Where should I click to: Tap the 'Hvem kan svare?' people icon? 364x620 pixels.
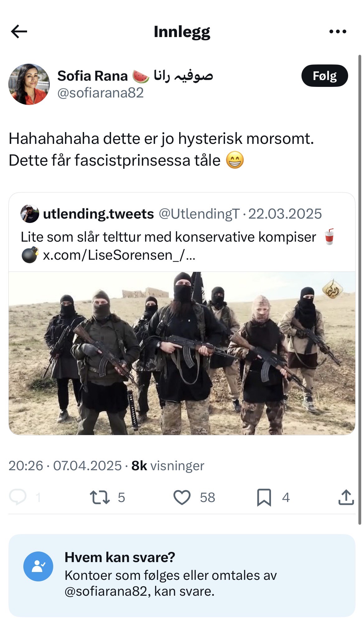38,566
